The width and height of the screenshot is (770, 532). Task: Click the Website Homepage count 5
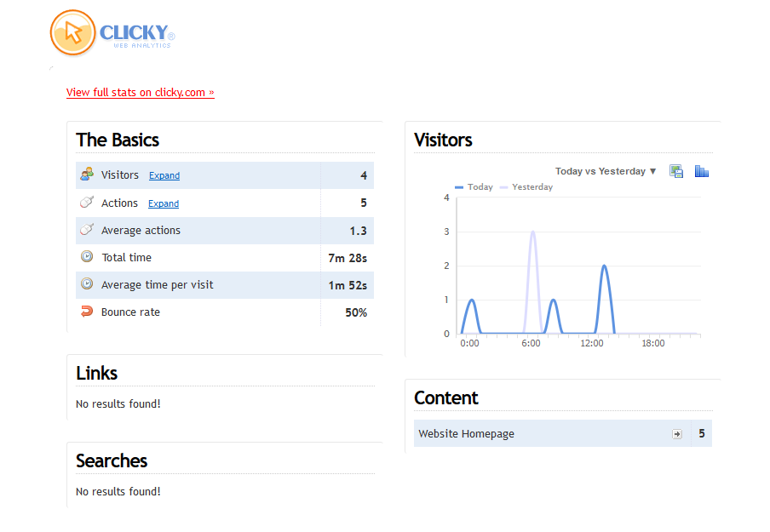[702, 433]
